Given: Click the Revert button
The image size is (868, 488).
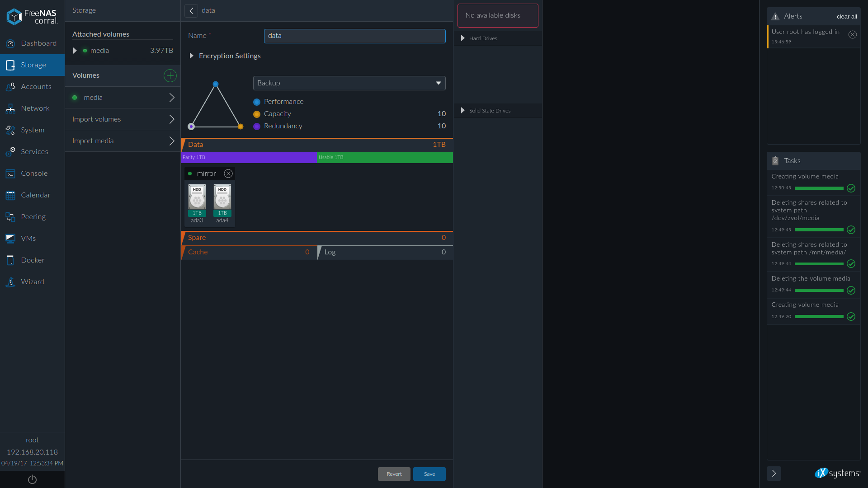Looking at the screenshot, I should point(393,474).
